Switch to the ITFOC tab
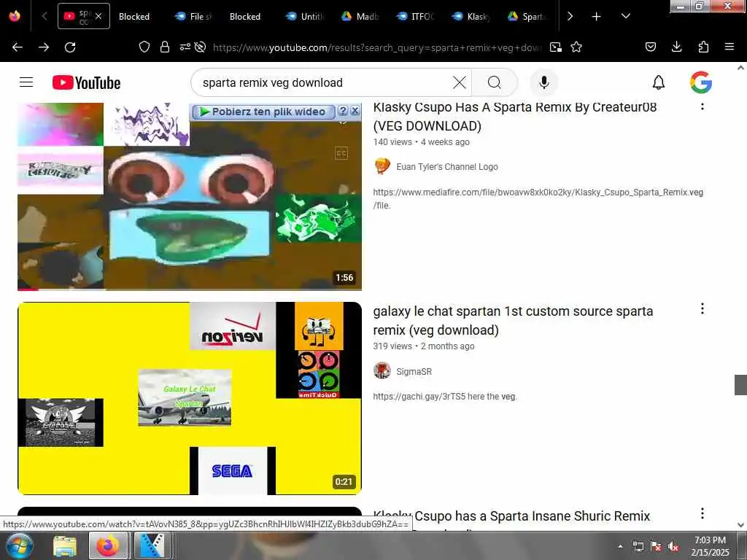The image size is (747, 560). [416, 16]
